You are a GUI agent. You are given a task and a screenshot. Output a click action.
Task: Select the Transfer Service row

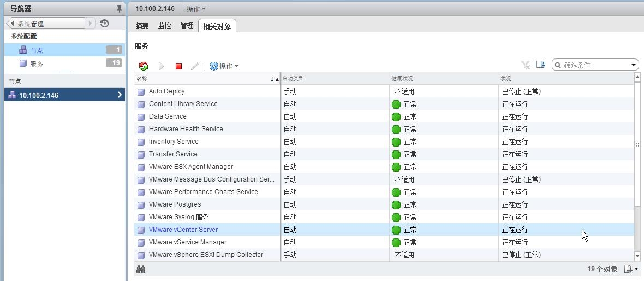384,154
